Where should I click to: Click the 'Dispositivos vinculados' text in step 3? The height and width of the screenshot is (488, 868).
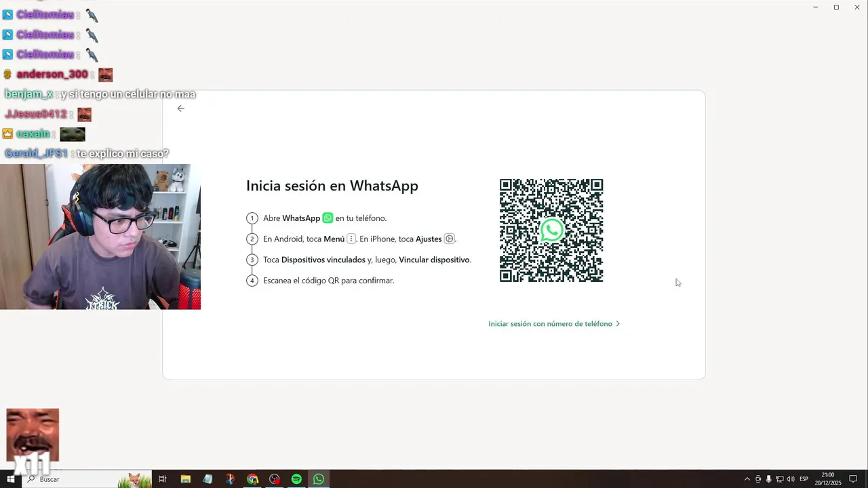tap(323, 260)
